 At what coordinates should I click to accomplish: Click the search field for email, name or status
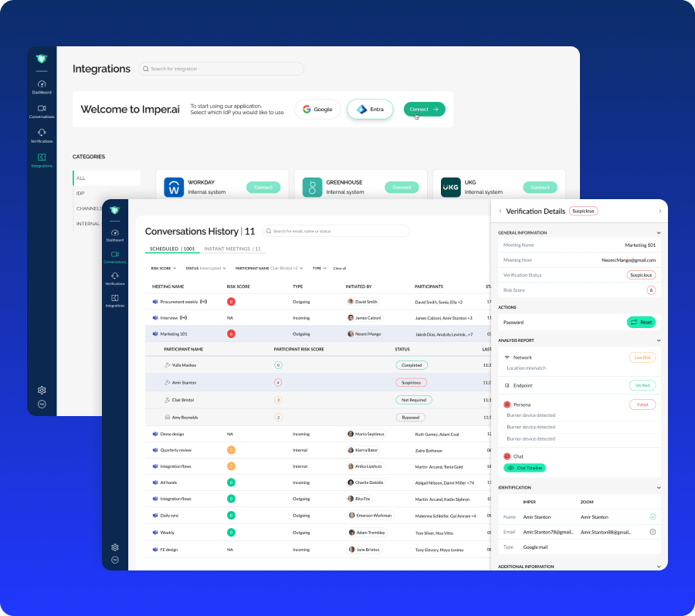pyautogui.click(x=337, y=231)
